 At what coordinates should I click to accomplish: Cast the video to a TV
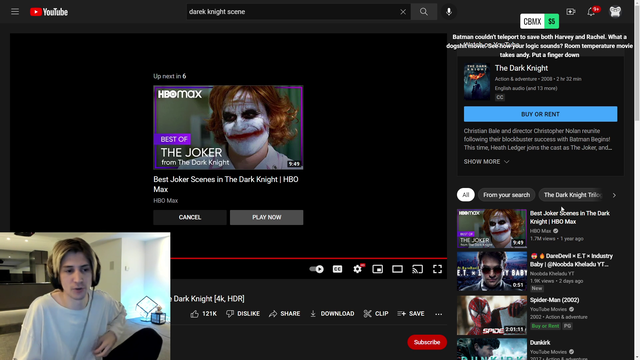pos(417,269)
